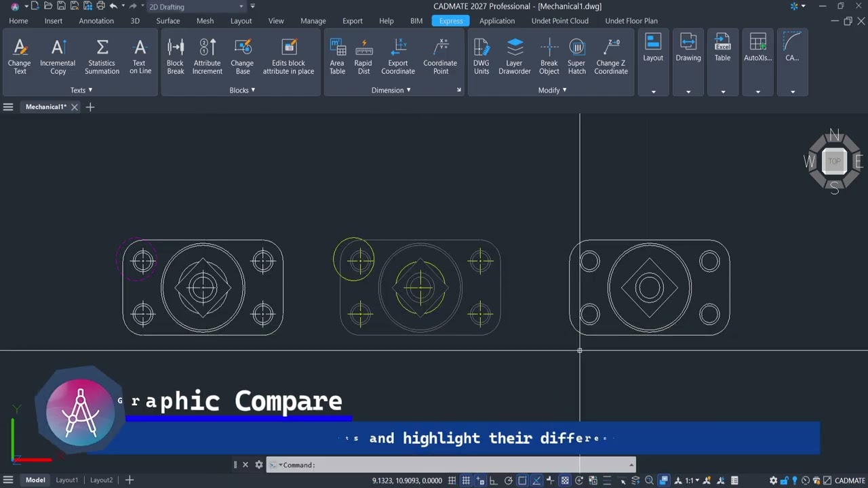The image size is (868, 488).
Task: Expand the Texts panel dropdown
Action: [x=81, y=90]
